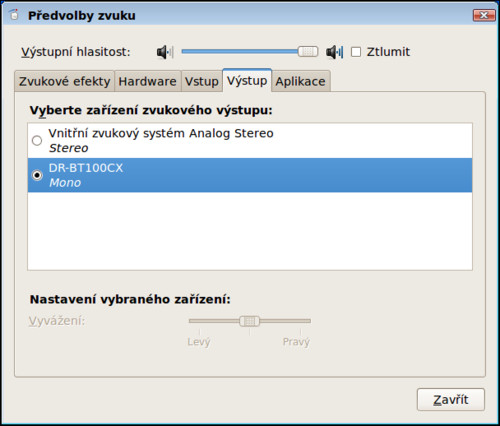Click the output volume slider handle
Viewport: 500px width, 426px height.
pos(308,52)
